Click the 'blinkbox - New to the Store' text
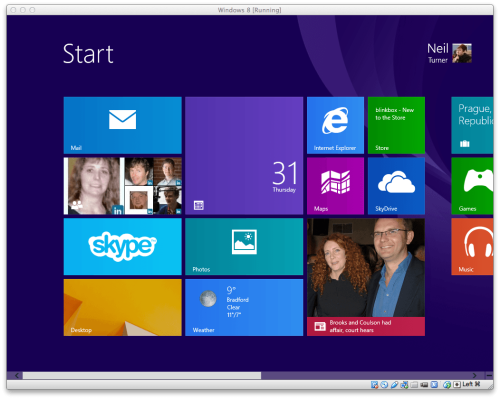This screenshot has height=399, width=500. pos(395,114)
